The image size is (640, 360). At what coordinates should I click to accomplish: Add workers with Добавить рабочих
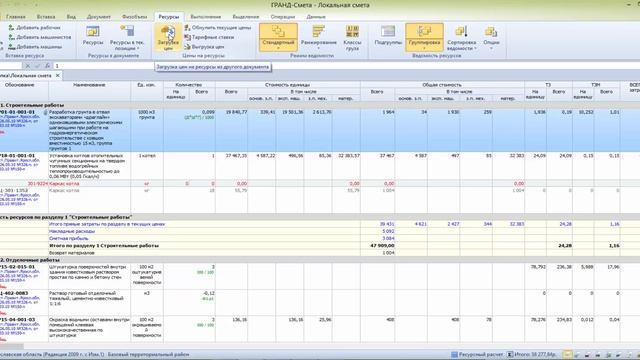coord(34,28)
